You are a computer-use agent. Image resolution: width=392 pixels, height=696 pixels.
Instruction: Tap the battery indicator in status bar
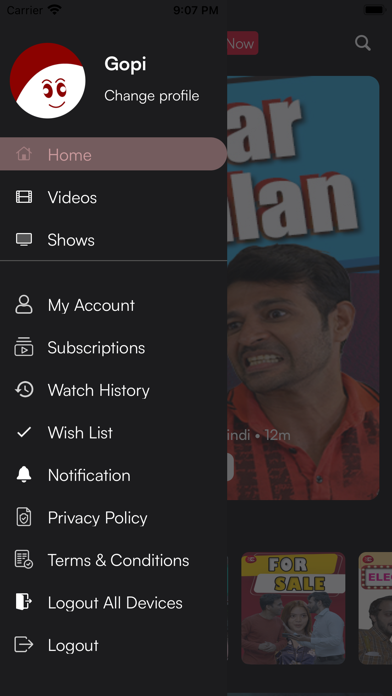[374, 10]
